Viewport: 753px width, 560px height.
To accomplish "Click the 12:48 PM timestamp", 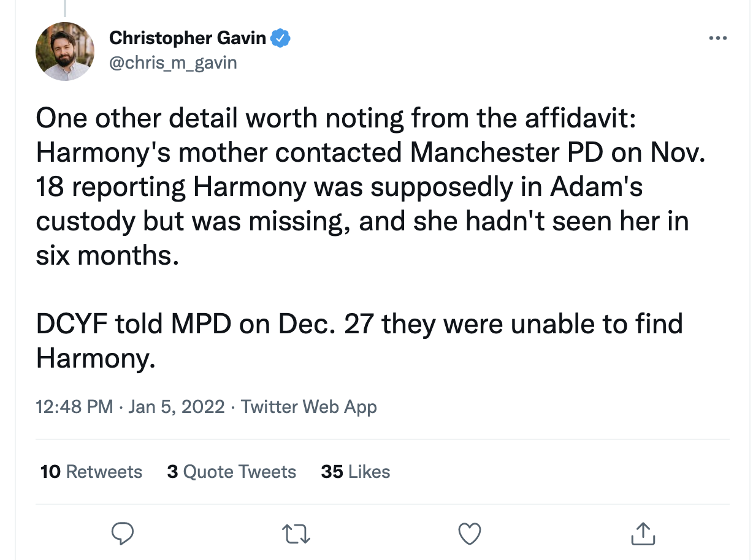I will point(74,407).
